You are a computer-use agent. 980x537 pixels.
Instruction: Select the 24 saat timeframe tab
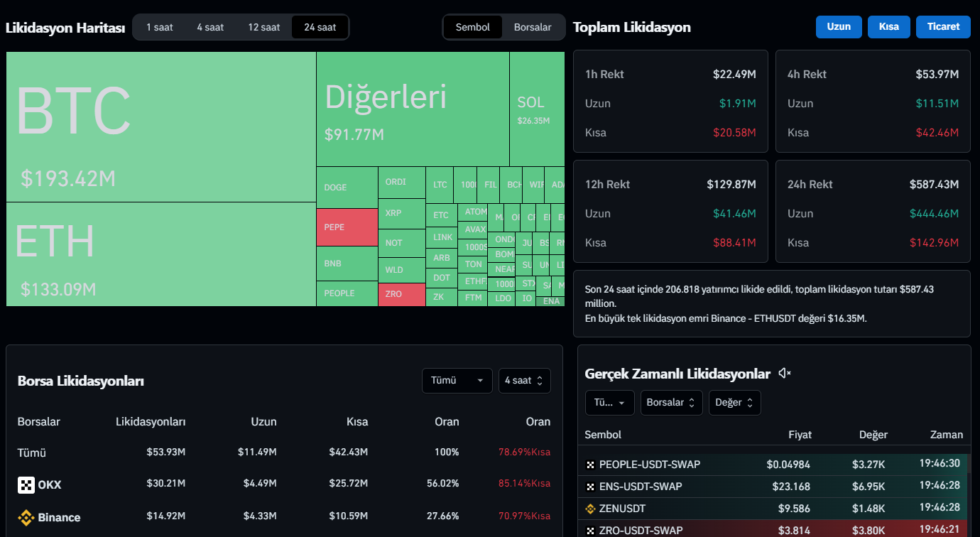[x=320, y=27]
